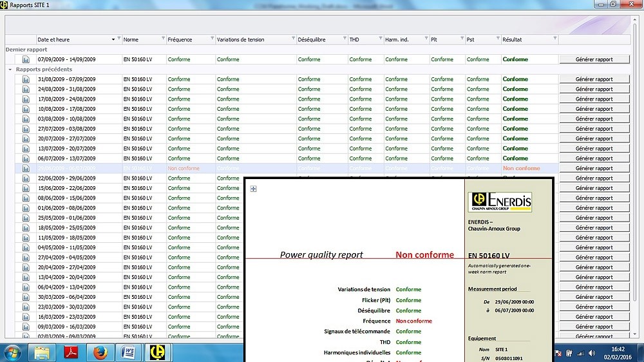This screenshot has height=362, width=644.
Task: Click vertical scrollbar up arrow
Action: [x=636, y=19]
